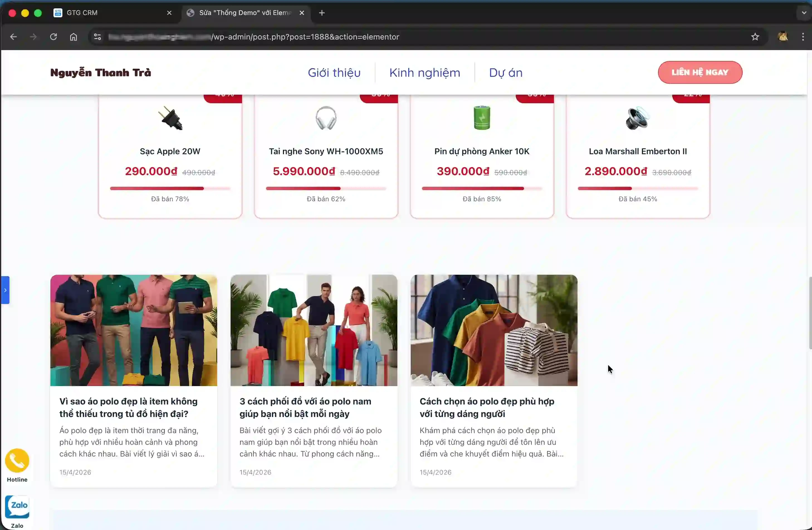The image size is (812, 530).
Task: Open Zalo chat from the floating icon
Action: point(17,507)
